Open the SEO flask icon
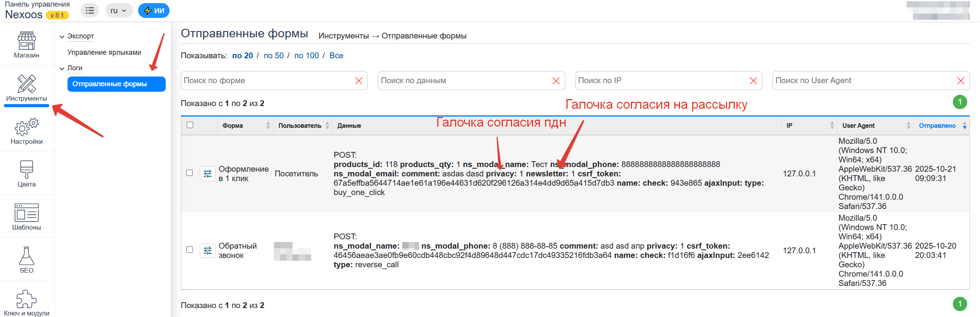 coord(26,256)
